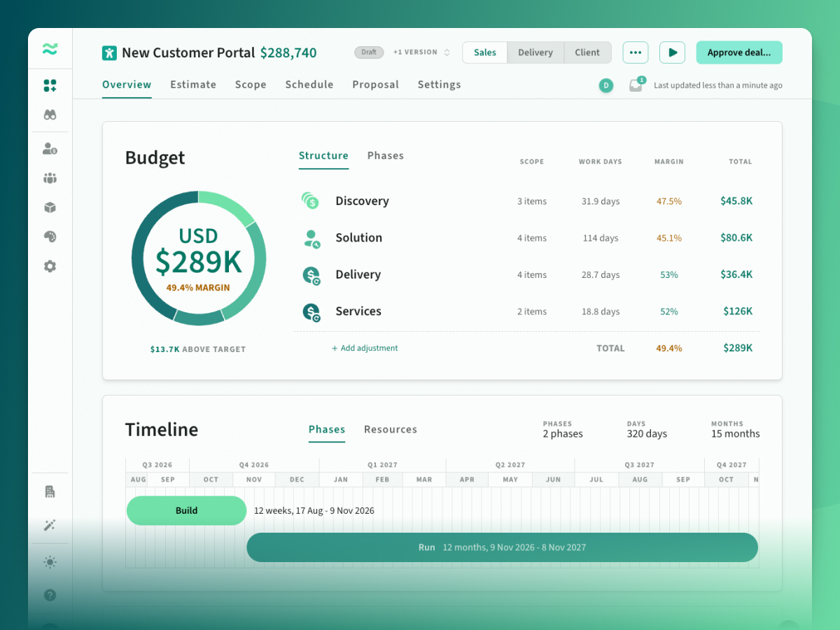Screen dimensions: 840x630
Task: Select the Build phase bar in the timeline
Action: 186,510
